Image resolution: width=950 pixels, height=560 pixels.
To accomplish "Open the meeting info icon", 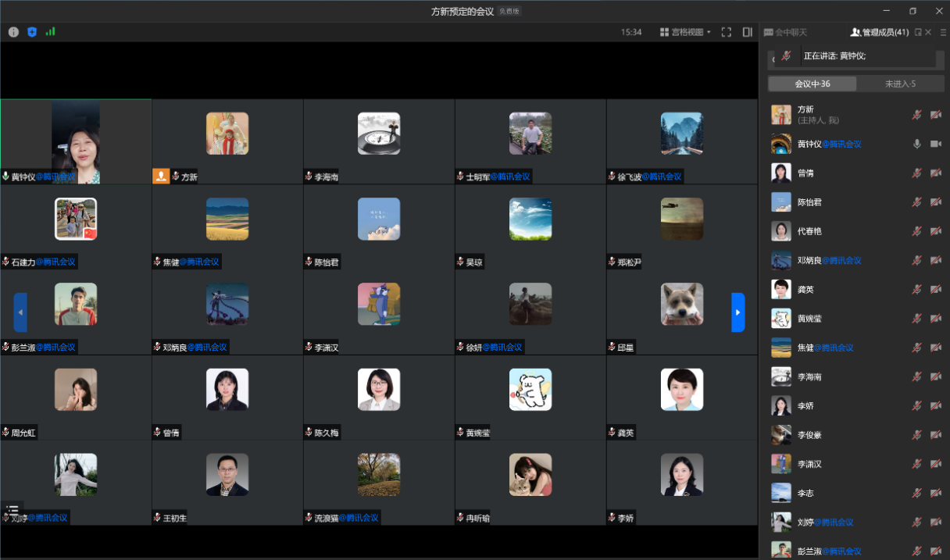I will pos(13,32).
